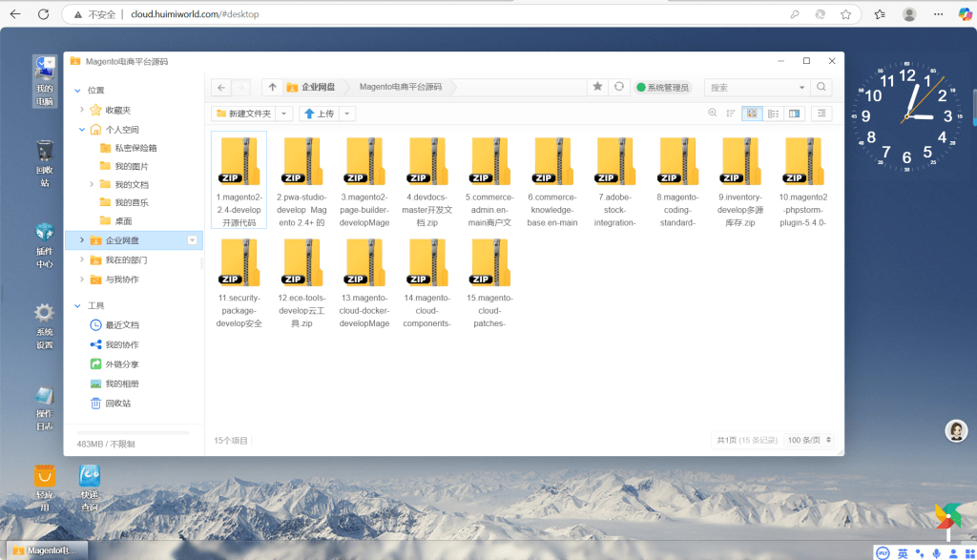
Task: Collapse the 个人空间 tree node
Action: (x=82, y=130)
